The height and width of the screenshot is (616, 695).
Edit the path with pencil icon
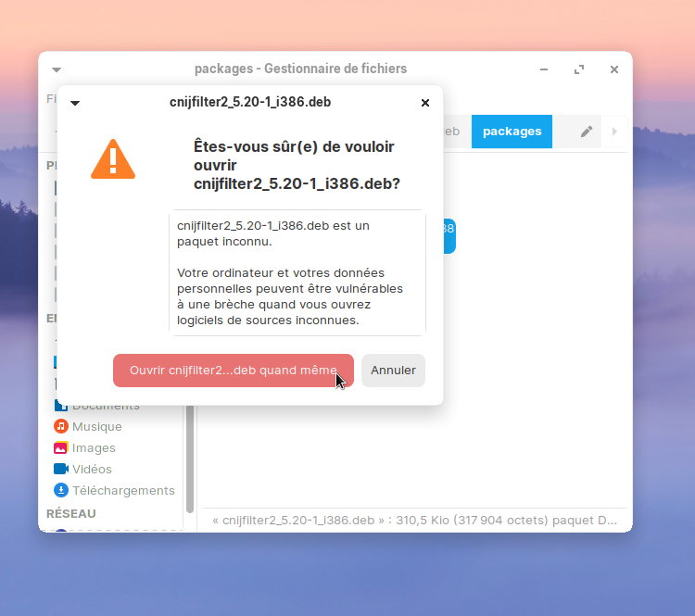[587, 132]
